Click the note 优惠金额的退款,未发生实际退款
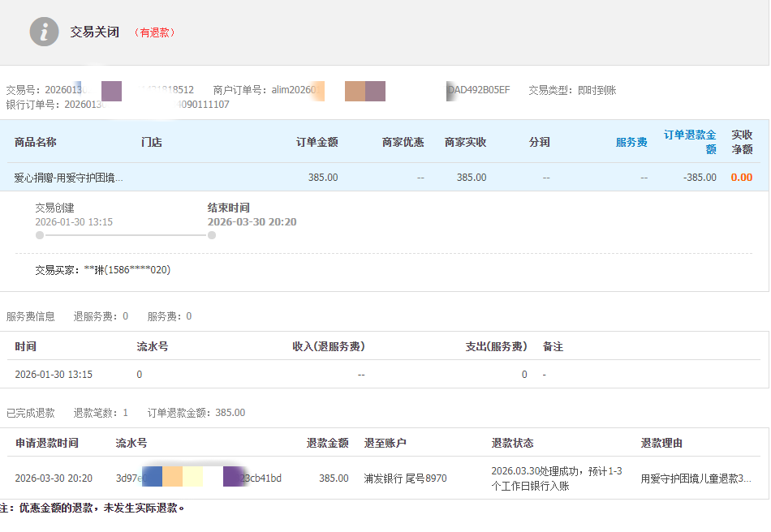 (92, 508)
